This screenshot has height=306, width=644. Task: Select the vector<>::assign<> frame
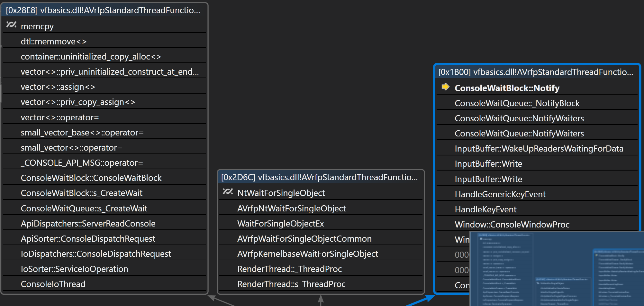point(104,87)
